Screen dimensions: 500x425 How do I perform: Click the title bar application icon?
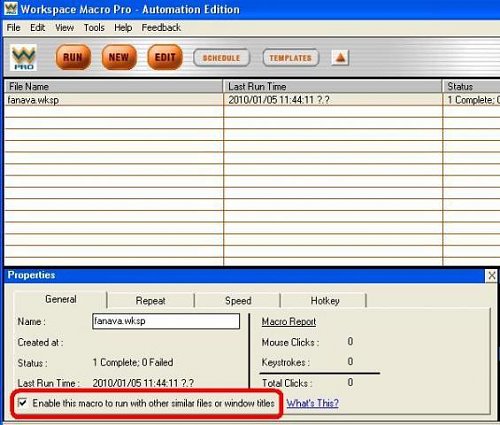[x=10, y=9]
